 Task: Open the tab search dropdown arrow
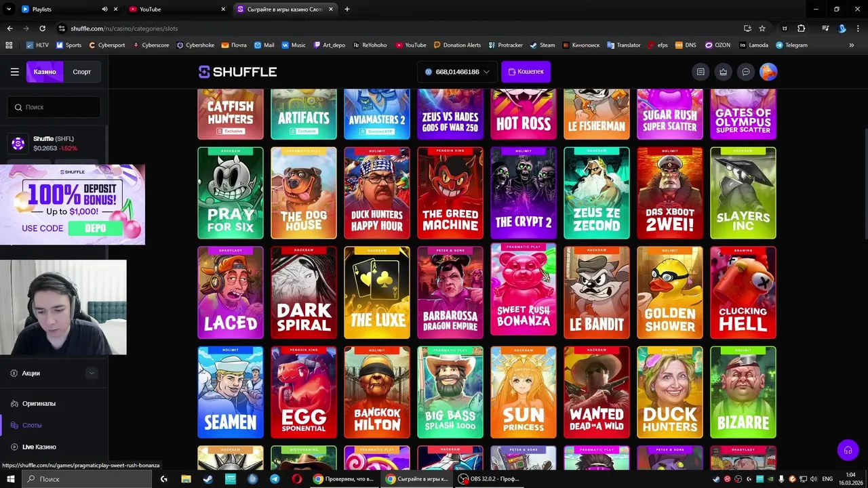pos(8,9)
